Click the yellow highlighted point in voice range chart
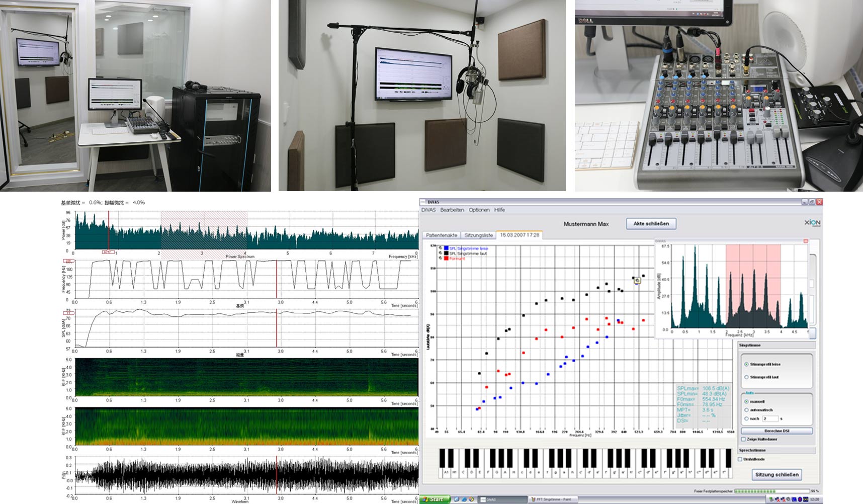The width and height of the screenshot is (863, 504). [637, 280]
